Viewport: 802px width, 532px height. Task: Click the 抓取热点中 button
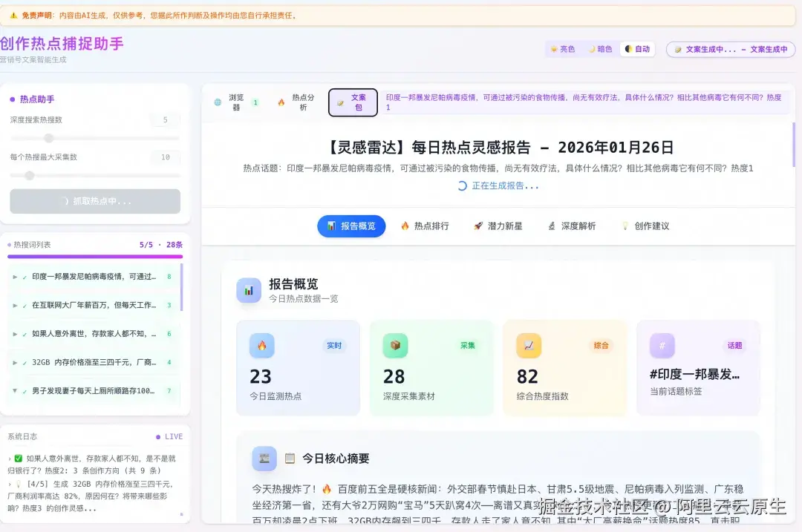[x=95, y=201]
